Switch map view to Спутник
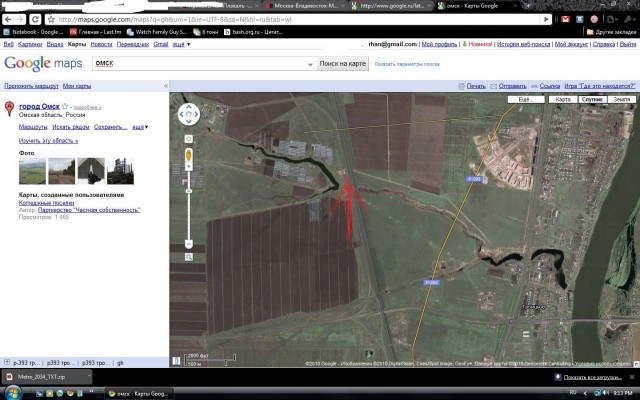 coord(592,99)
